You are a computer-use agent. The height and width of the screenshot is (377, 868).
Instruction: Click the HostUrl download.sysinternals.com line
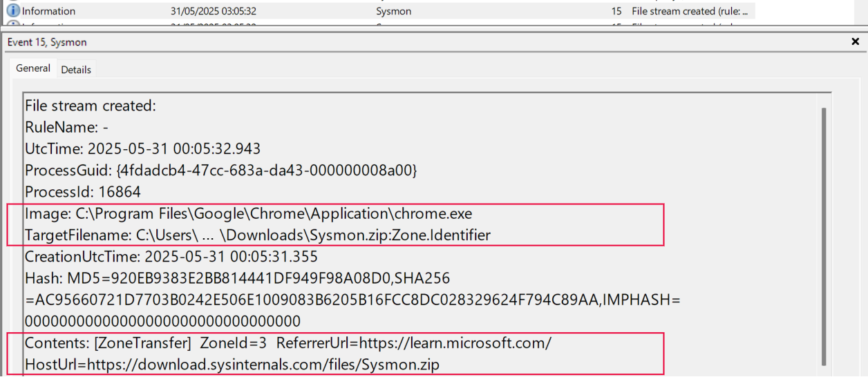pos(232,364)
